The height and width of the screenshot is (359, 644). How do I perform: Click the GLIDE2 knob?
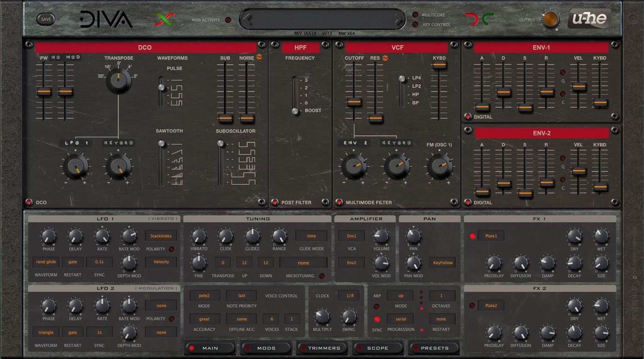coord(252,236)
